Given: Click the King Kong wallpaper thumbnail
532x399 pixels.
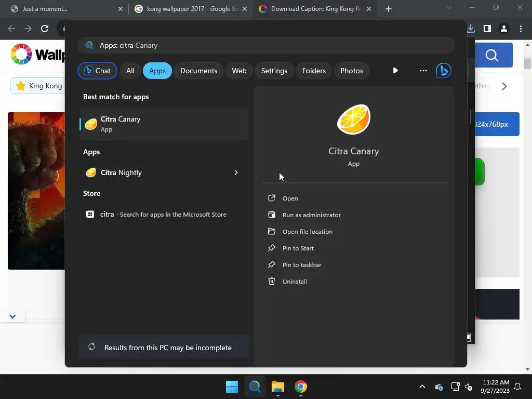Looking at the screenshot, I should pyautogui.click(x=36, y=191).
